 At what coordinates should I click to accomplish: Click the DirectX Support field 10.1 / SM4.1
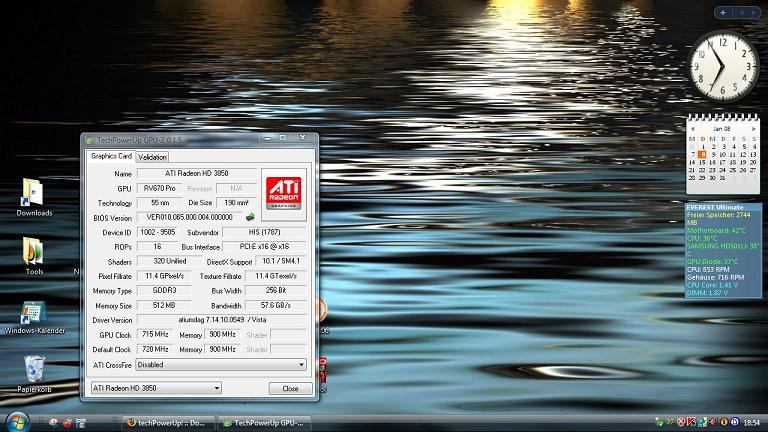tap(281, 261)
